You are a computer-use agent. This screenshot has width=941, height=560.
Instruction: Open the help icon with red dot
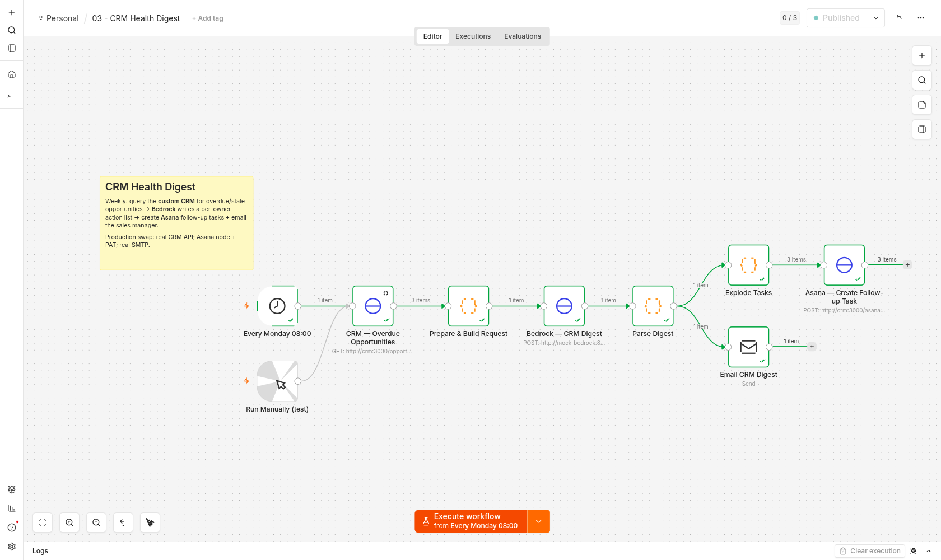click(12, 528)
